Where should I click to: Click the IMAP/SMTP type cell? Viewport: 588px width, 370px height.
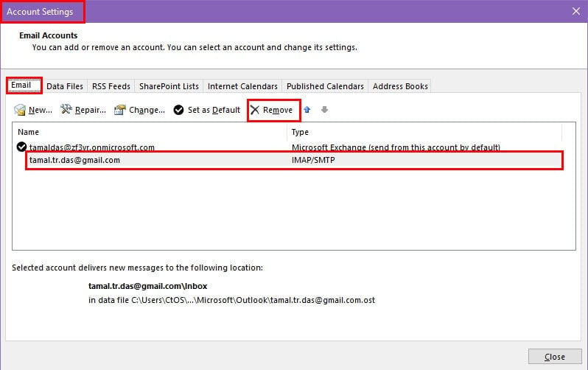click(x=313, y=160)
